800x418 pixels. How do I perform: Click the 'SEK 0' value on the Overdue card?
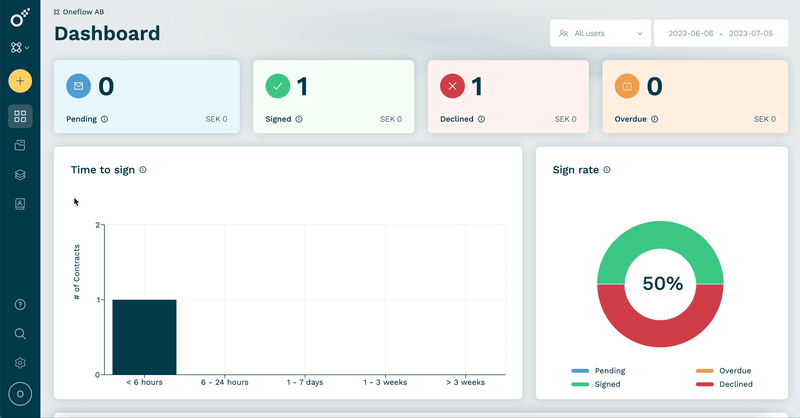click(765, 119)
